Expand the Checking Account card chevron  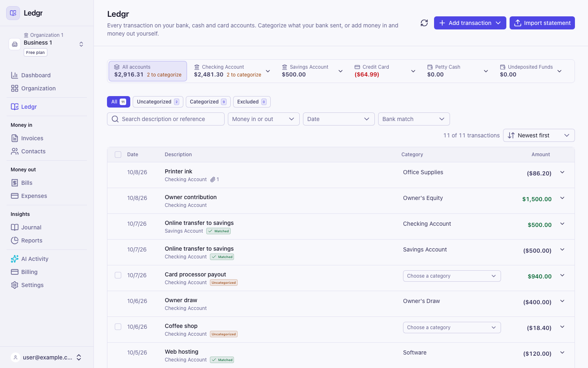click(268, 71)
